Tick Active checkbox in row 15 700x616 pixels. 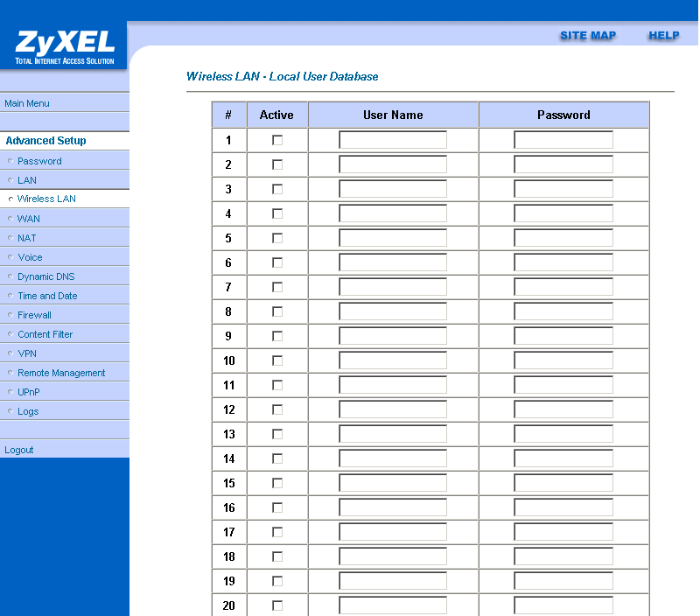277,483
